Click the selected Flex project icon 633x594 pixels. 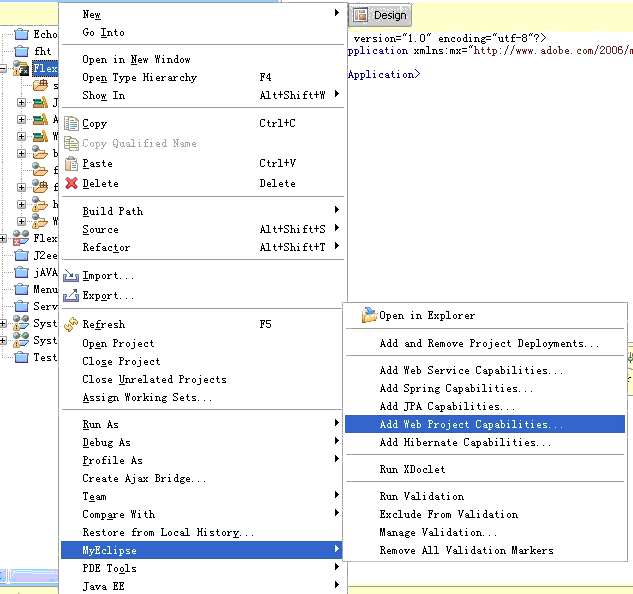[x=21, y=68]
